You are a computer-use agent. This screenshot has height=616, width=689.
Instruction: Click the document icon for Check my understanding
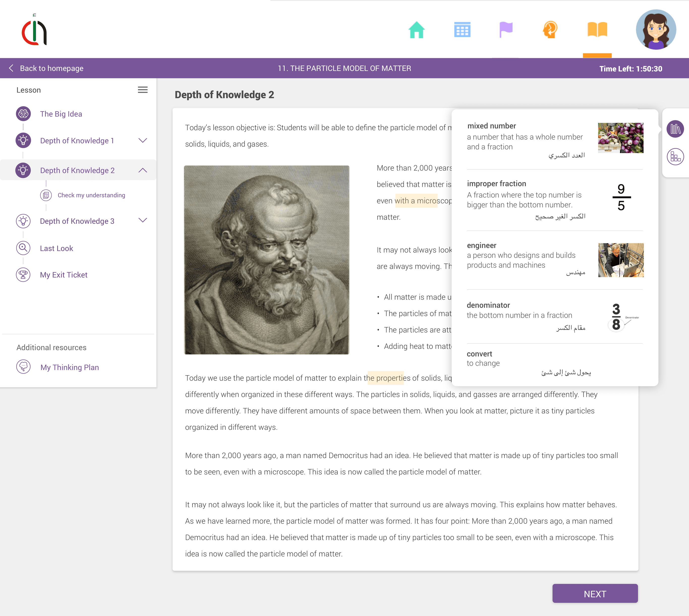point(46,195)
